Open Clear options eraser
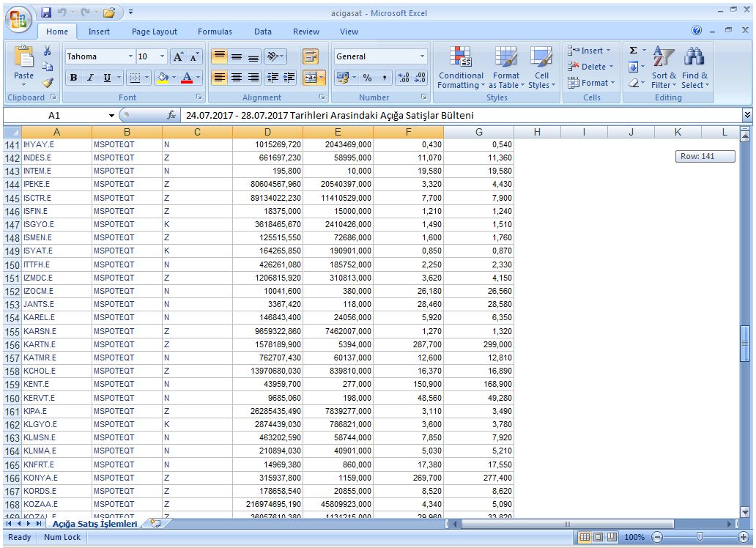This screenshot has height=548, width=756. [634, 83]
